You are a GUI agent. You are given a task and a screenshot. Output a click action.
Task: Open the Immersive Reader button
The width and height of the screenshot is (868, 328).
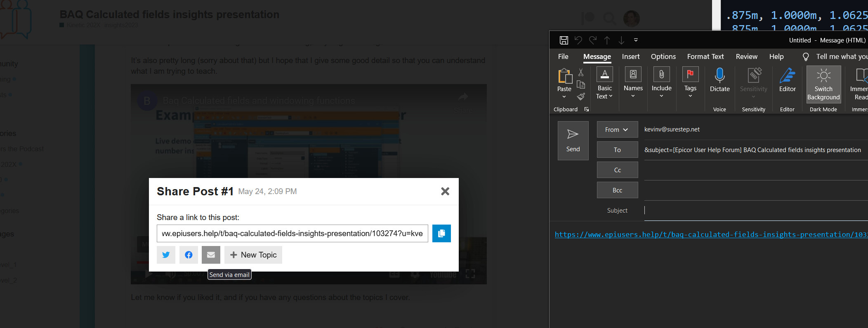pos(859,84)
